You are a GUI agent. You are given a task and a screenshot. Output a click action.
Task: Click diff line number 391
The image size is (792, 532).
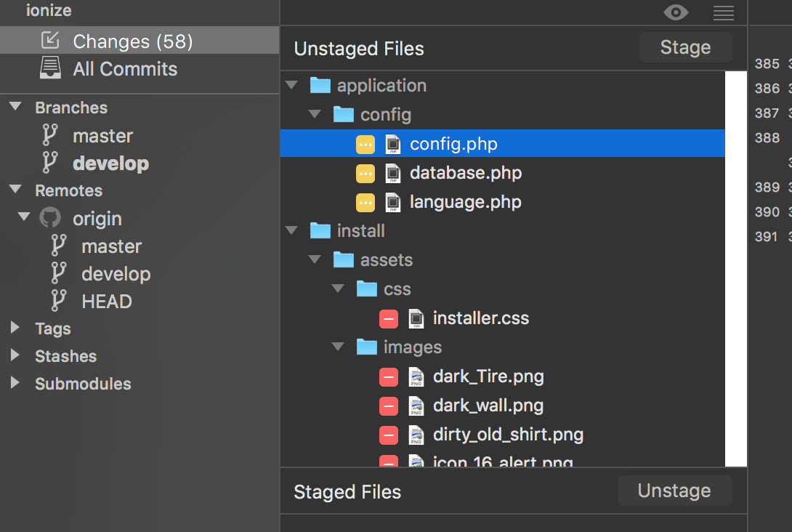[766, 236]
